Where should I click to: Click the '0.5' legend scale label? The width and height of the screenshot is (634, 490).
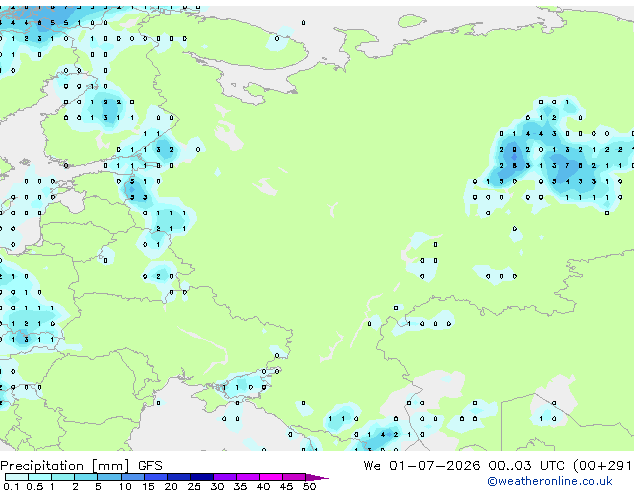point(34,486)
